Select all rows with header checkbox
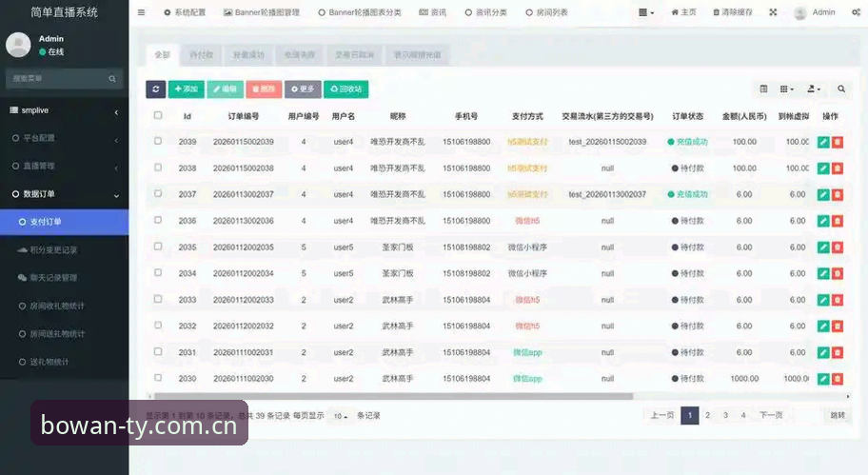Image resolution: width=868 pixels, height=475 pixels. pyautogui.click(x=158, y=115)
